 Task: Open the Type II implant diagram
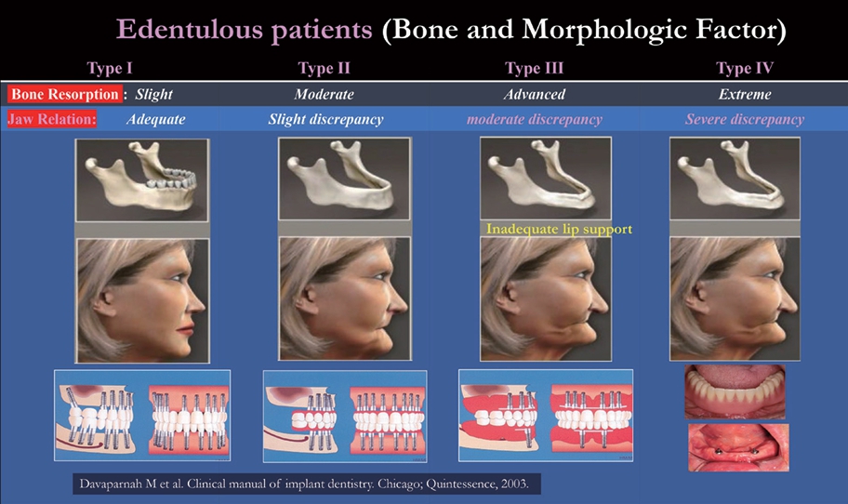pos(345,415)
